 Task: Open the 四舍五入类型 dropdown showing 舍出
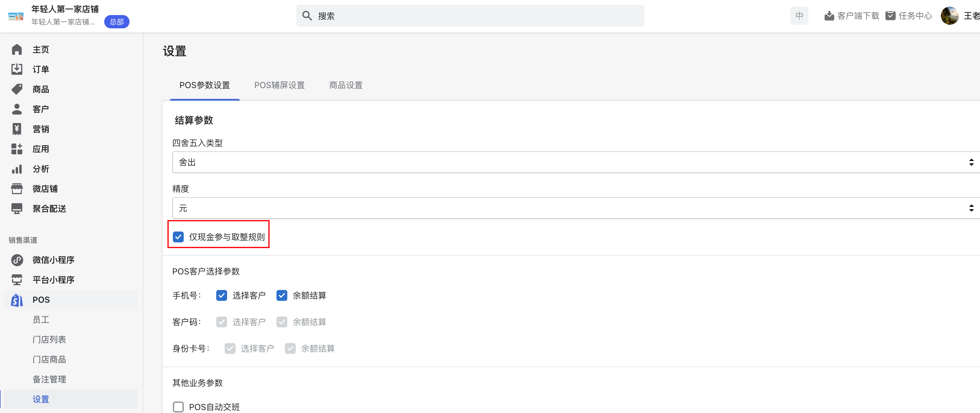(x=576, y=162)
